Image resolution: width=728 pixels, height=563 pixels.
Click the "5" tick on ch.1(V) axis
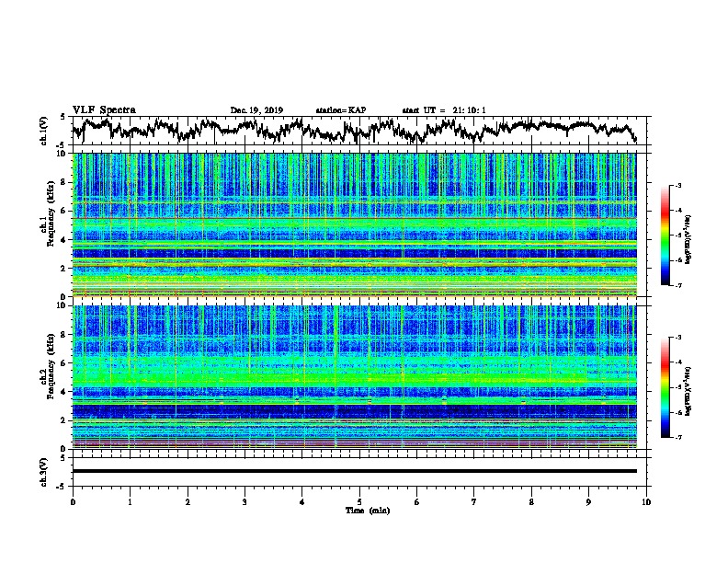click(x=63, y=117)
